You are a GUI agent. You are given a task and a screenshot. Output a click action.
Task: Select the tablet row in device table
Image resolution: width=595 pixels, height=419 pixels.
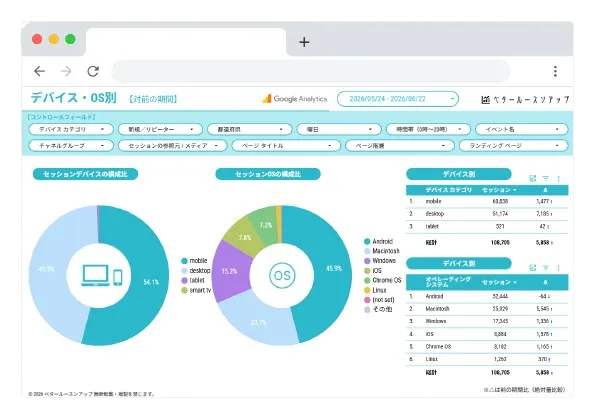[487, 226]
